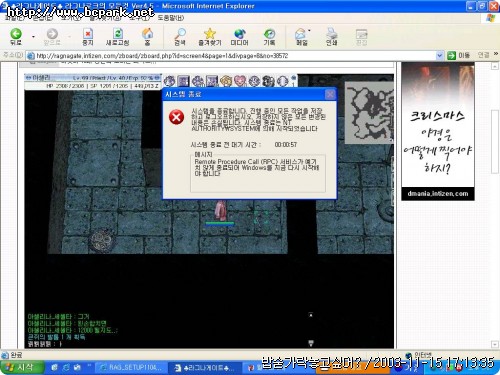Viewport: 500px width, 375px height.
Task: Click the Start (시작) button
Action: (x=23, y=367)
